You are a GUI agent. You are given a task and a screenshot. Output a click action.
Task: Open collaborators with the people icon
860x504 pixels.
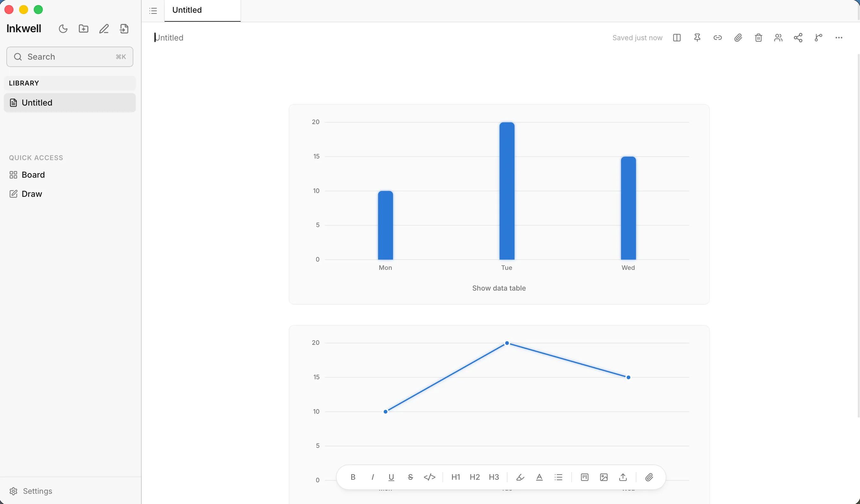[778, 38]
